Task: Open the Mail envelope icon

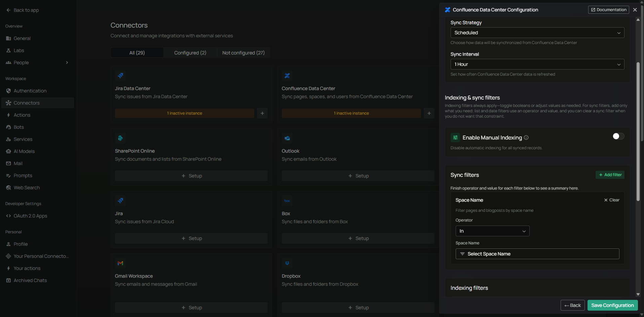Action: coord(8,163)
